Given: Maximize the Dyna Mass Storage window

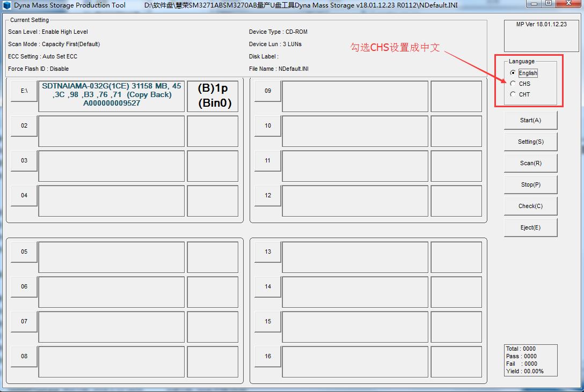Looking at the screenshot, I should tap(548, 3).
